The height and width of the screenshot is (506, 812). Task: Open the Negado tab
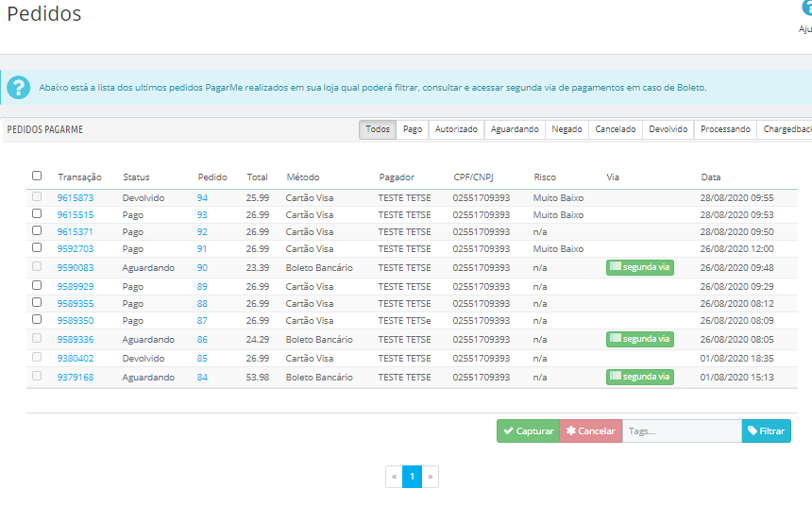click(x=567, y=129)
